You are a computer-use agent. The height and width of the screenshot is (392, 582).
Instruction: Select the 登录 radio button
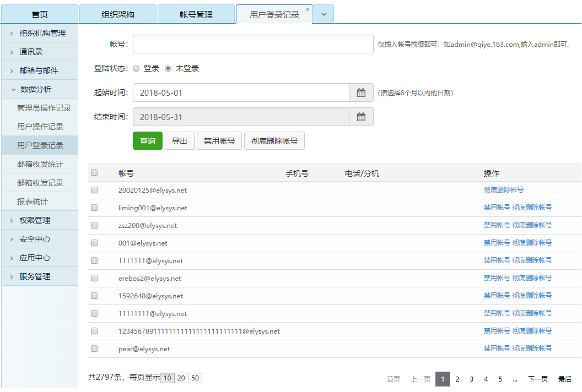pos(136,69)
